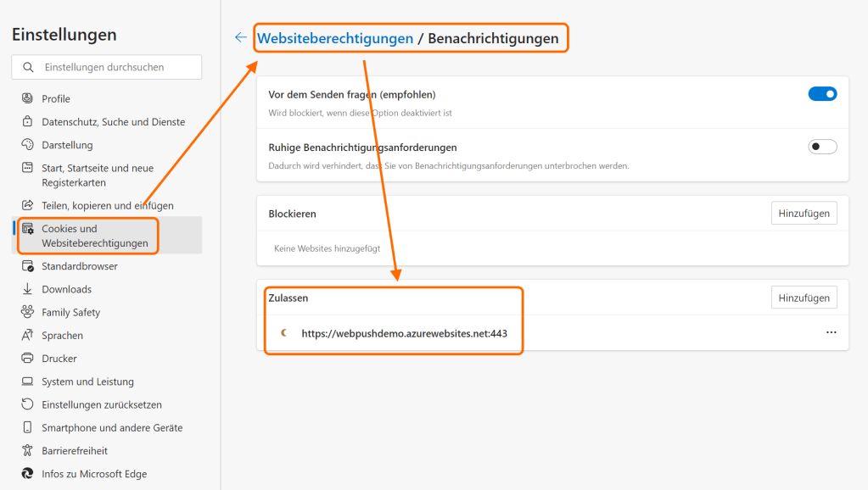
Task: Open three-dot menu for webpushdemo site
Action: 831,333
